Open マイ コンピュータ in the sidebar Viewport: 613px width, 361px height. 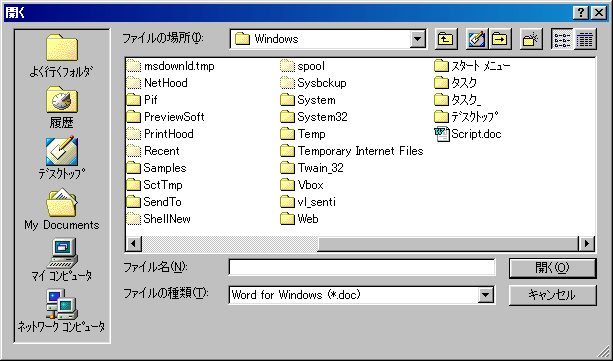61,260
